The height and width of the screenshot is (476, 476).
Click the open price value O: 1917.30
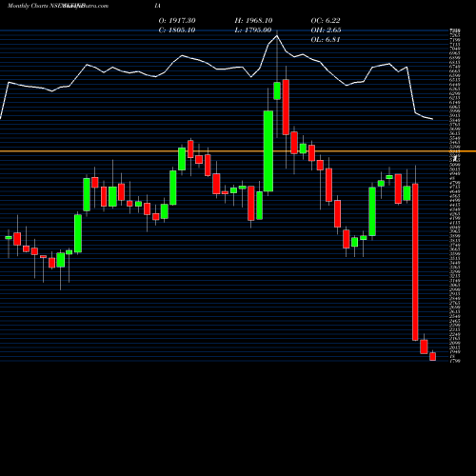pyautogui.click(x=177, y=21)
